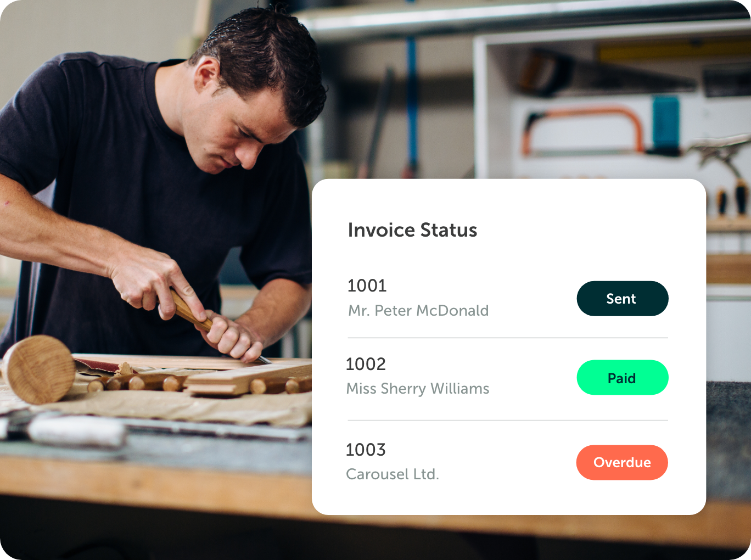Open invoice number 1002

point(366,364)
